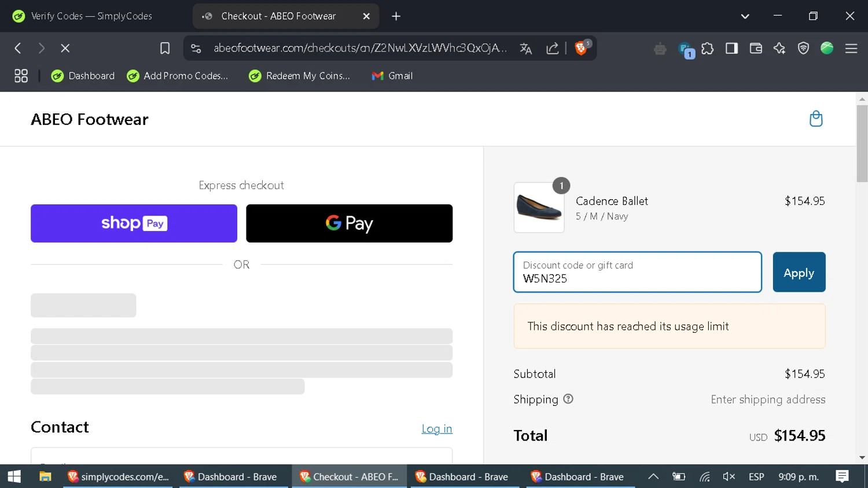Open the grayed robot extension icon
The image size is (868, 488).
click(x=660, y=49)
